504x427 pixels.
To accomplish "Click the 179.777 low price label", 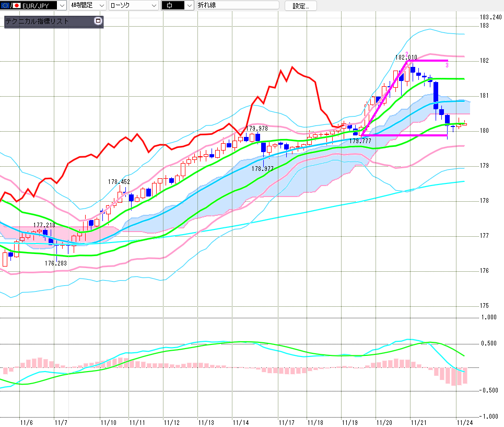I will coord(360,141).
